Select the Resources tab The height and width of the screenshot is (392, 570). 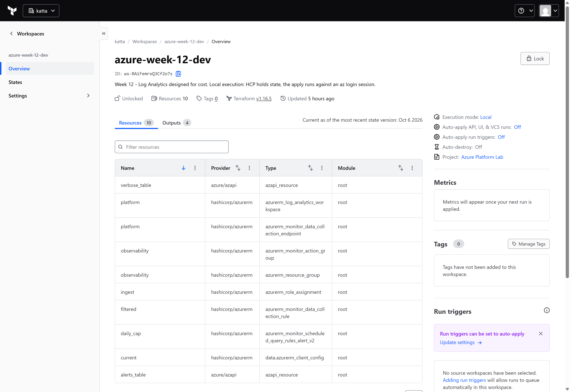click(x=136, y=123)
